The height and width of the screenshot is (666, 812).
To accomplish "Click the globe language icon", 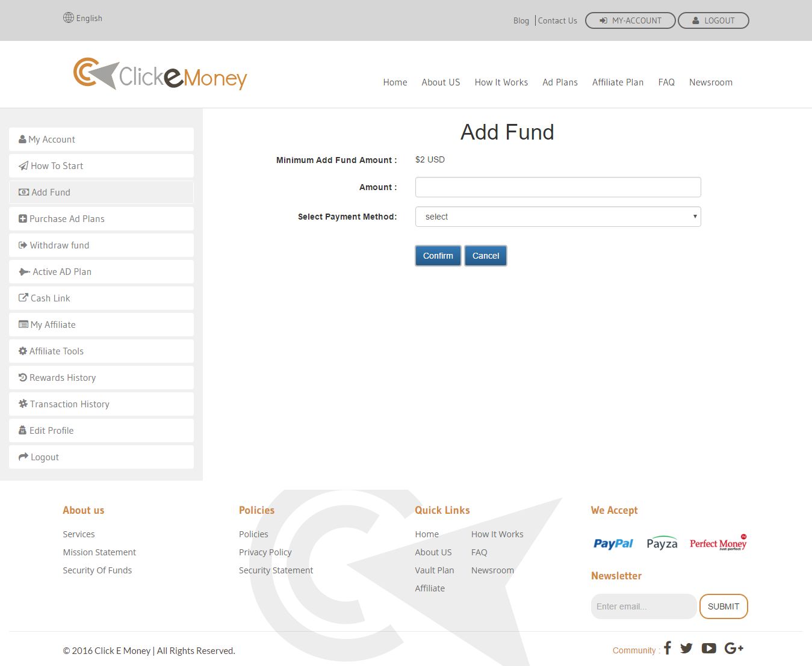I will (68, 18).
